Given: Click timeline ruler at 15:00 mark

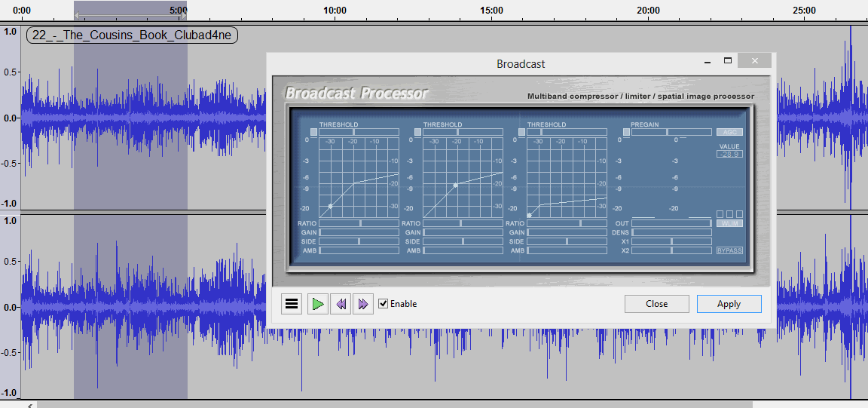Looking at the screenshot, I should 491,10.
